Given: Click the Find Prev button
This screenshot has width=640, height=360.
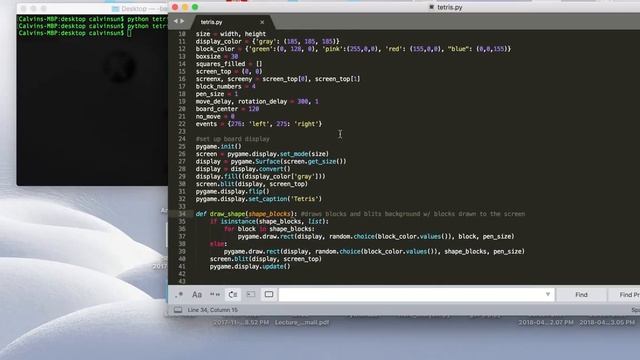Looking at the screenshot, I should click(624, 295).
